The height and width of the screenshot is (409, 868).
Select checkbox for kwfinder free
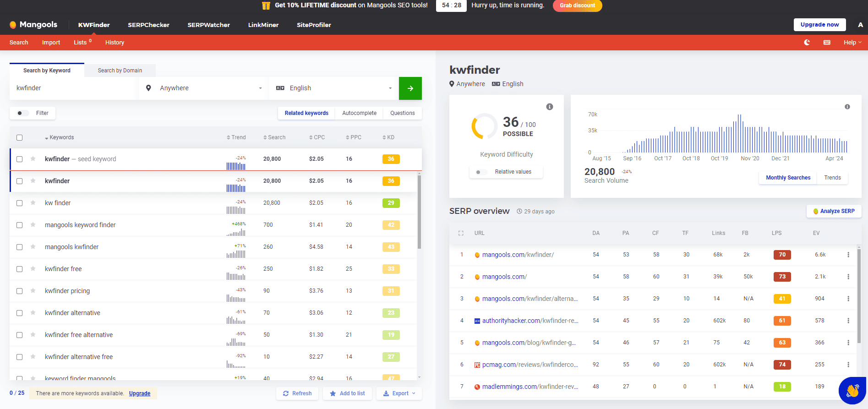pyautogui.click(x=19, y=269)
